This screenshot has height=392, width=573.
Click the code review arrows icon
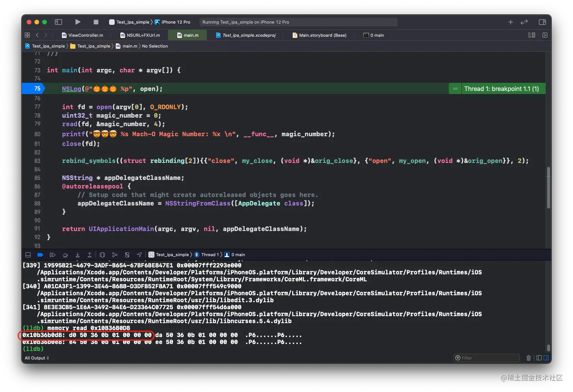pos(524,22)
